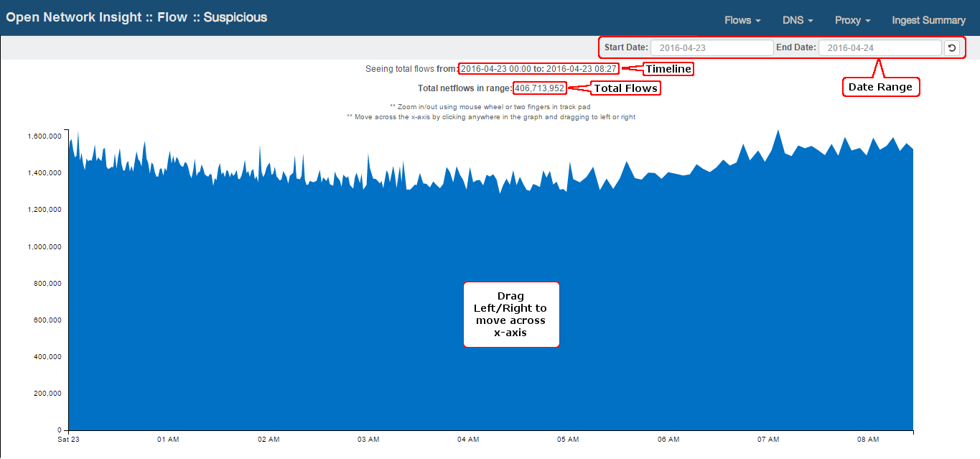Viewport: 980px width, 459px height.
Task: Open the Flows dropdown menu
Action: [742, 20]
